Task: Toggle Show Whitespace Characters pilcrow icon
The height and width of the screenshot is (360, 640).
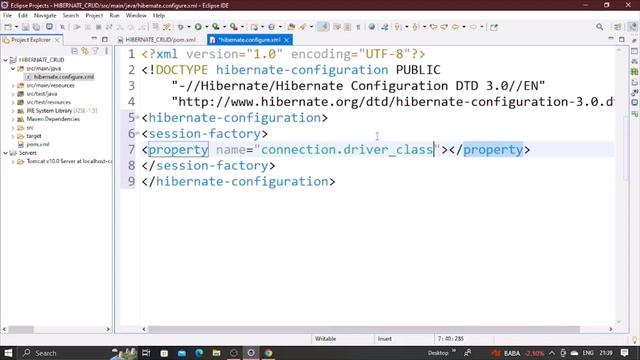Action: pos(358,27)
